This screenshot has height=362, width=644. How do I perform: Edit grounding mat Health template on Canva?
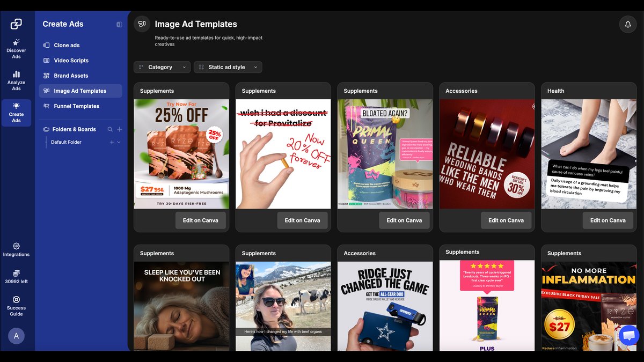tap(608, 220)
